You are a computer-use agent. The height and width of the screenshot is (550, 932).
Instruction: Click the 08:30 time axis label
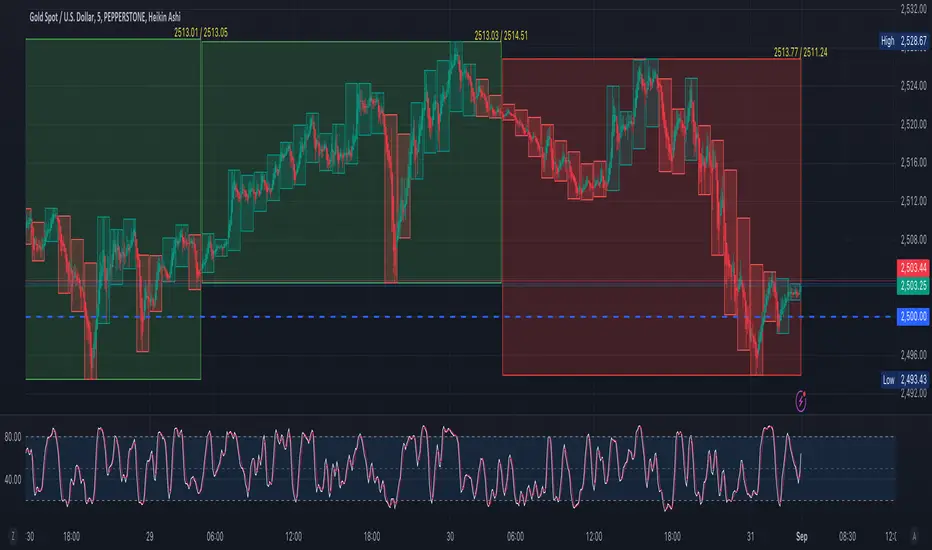pos(853,535)
